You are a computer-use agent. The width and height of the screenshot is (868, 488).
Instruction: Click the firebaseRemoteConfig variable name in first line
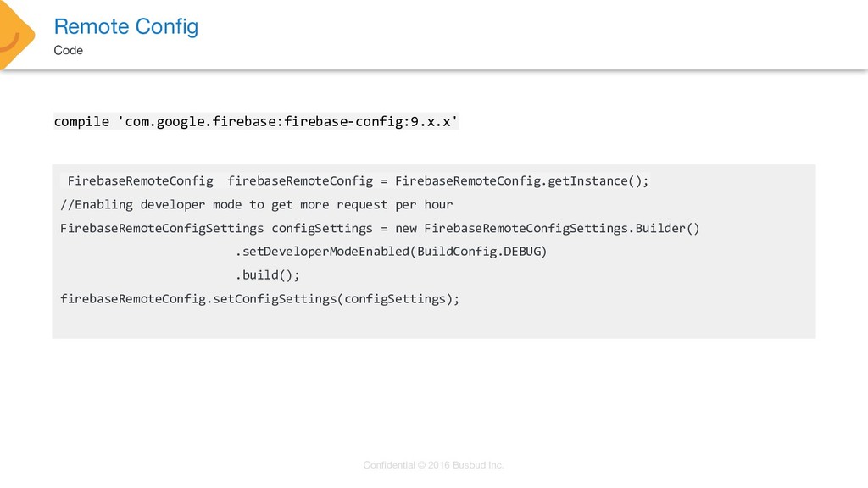point(300,181)
